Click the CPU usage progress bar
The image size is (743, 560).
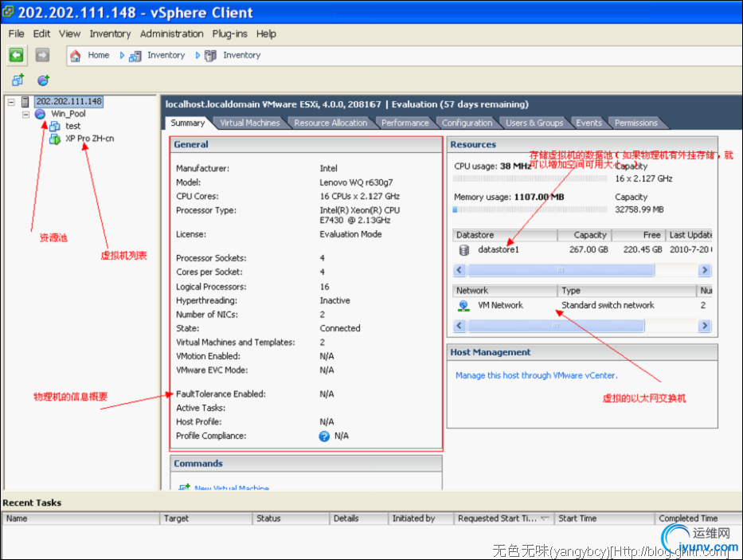(x=530, y=178)
